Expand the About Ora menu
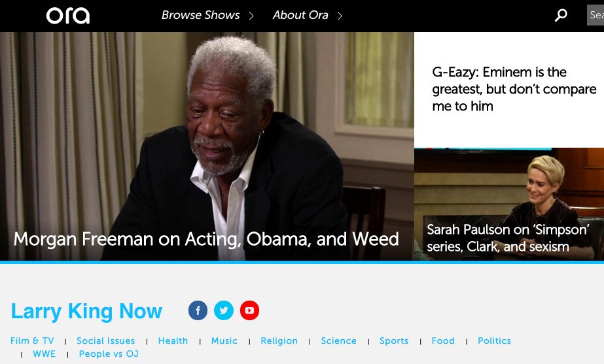The height and width of the screenshot is (364, 604). tap(300, 15)
